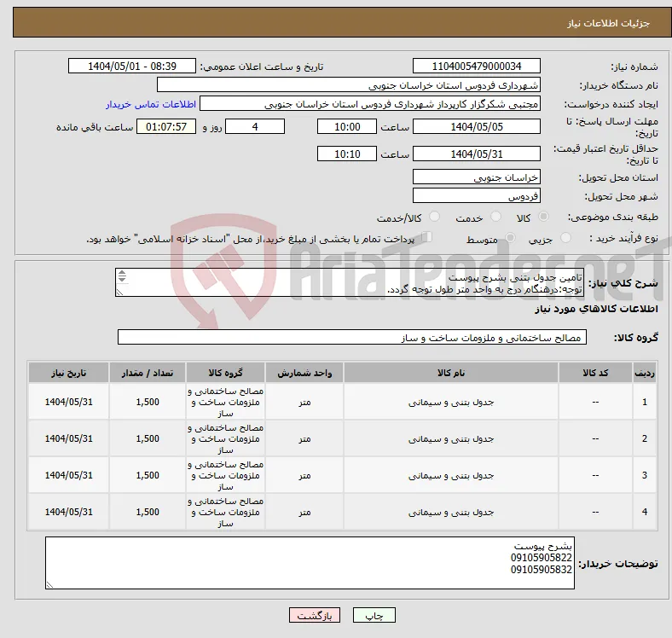
Task: Click unit متر in row 1
Action: (304, 403)
